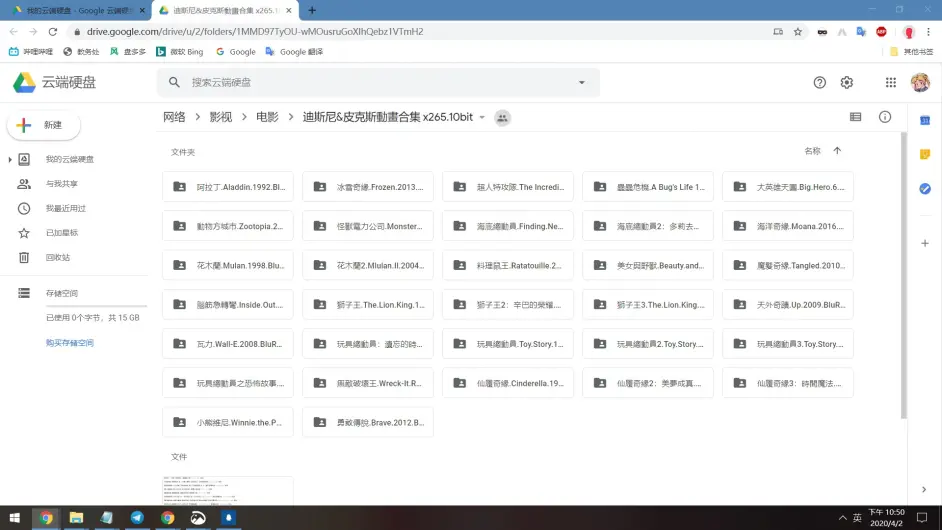The image size is (942, 530).
Task: Open Drive settings gear
Action: click(x=846, y=82)
